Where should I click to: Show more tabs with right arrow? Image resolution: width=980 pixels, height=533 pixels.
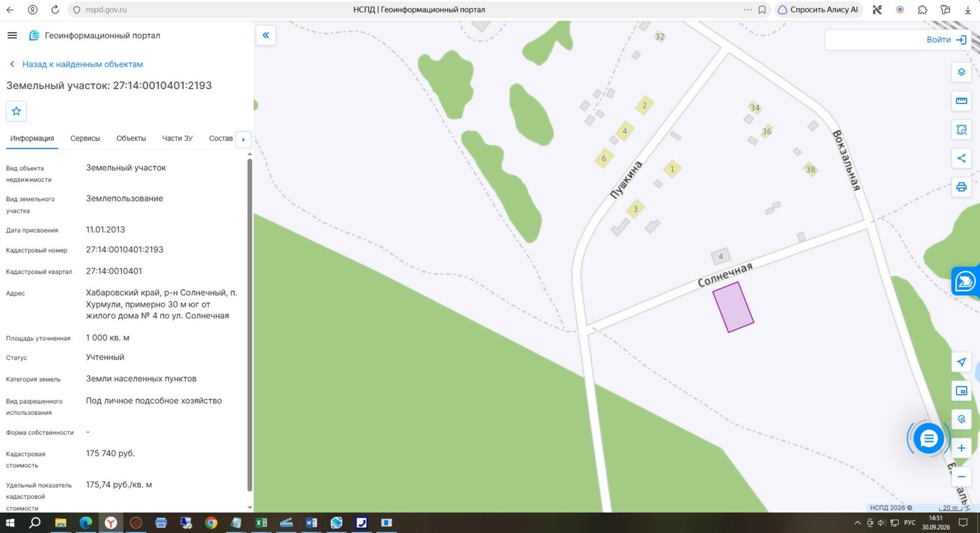pyautogui.click(x=244, y=139)
